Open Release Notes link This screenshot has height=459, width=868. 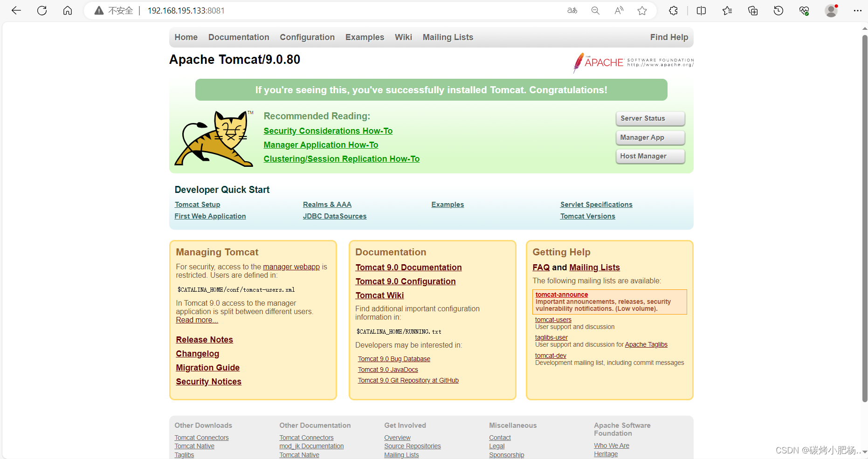pyautogui.click(x=204, y=340)
